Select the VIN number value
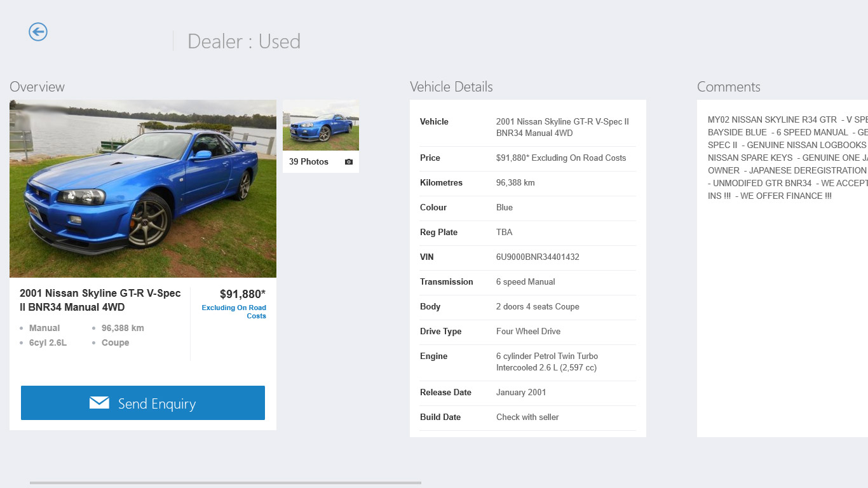The height and width of the screenshot is (488, 868). (538, 257)
